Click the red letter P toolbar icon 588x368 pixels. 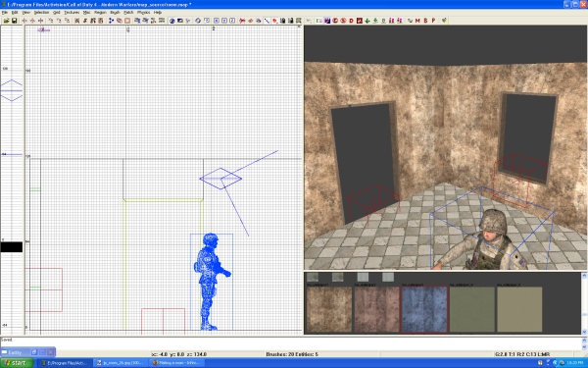(433, 21)
